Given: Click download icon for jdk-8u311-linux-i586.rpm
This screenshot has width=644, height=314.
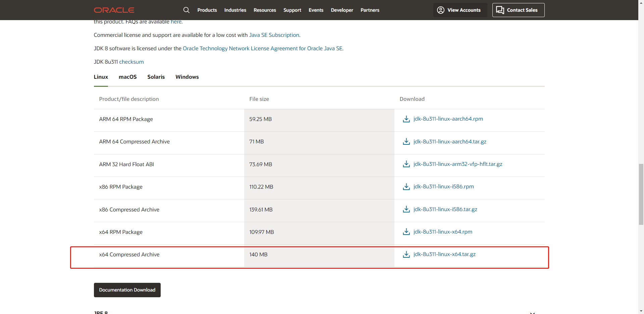Looking at the screenshot, I should 406,187.
